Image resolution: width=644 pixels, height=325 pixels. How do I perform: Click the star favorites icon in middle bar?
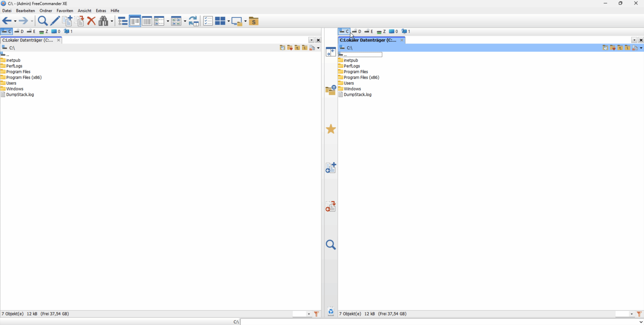(x=331, y=129)
